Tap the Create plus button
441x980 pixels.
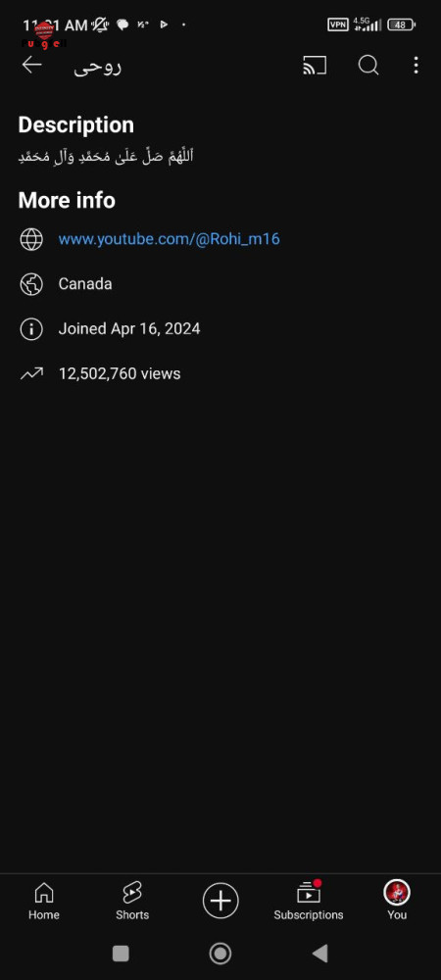(x=220, y=901)
